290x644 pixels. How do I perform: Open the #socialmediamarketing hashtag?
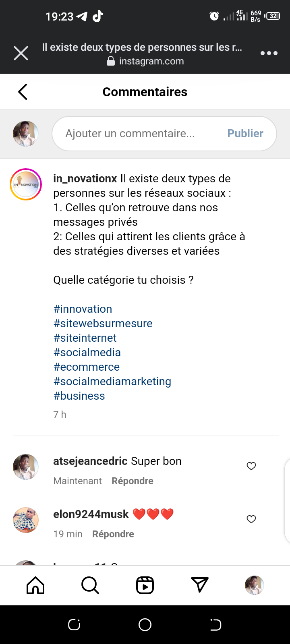tap(112, 382)
